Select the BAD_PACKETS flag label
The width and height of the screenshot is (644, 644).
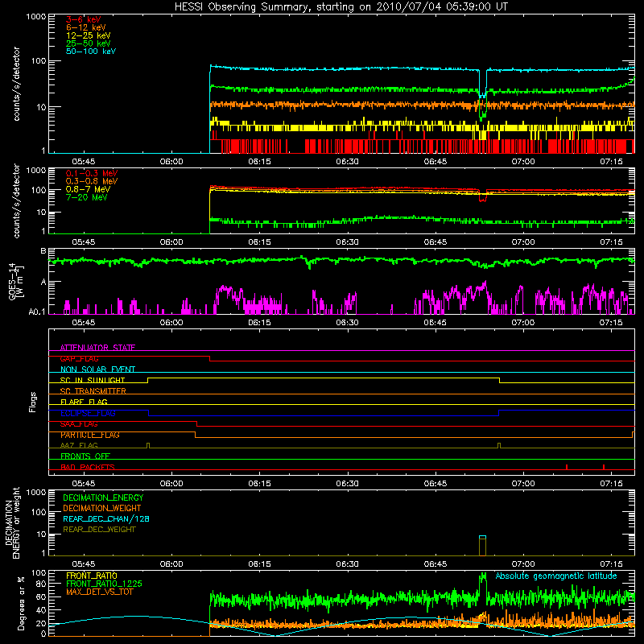click(88, 467)
